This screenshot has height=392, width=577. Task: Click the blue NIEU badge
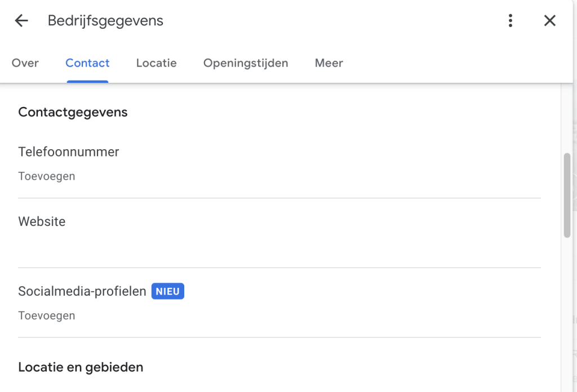168,291
